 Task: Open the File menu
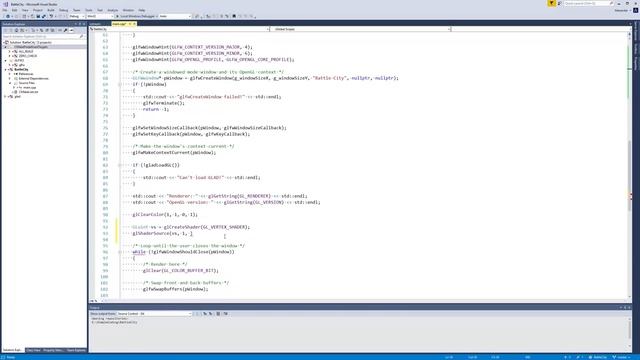pyautogui.click(x=5, y=10)
